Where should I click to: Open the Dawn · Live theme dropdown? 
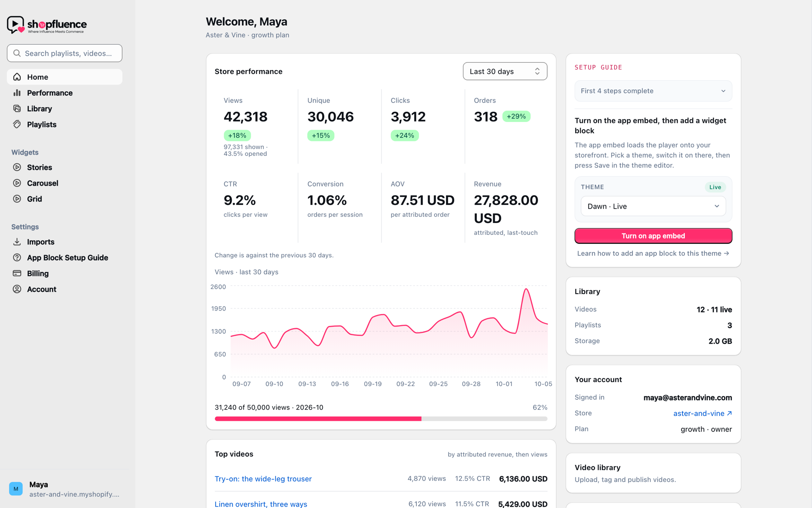[653, 206]
